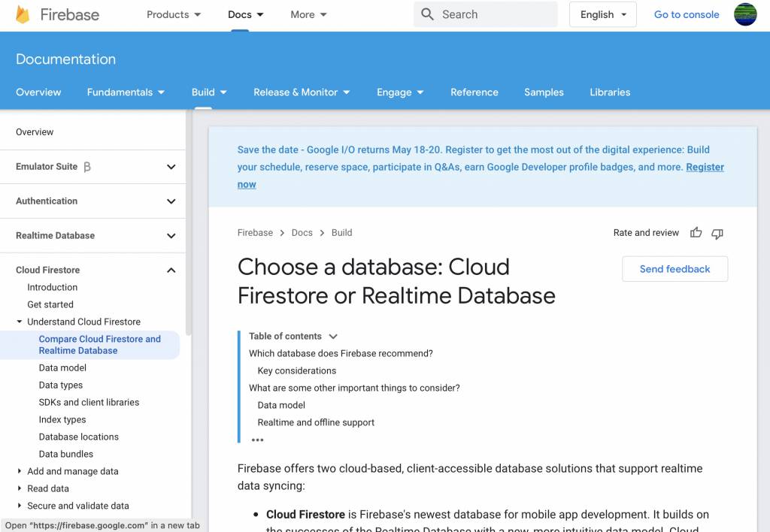770x532 pixels.
Task: Click the thumbs down rating icon
Action: [717, 234]
